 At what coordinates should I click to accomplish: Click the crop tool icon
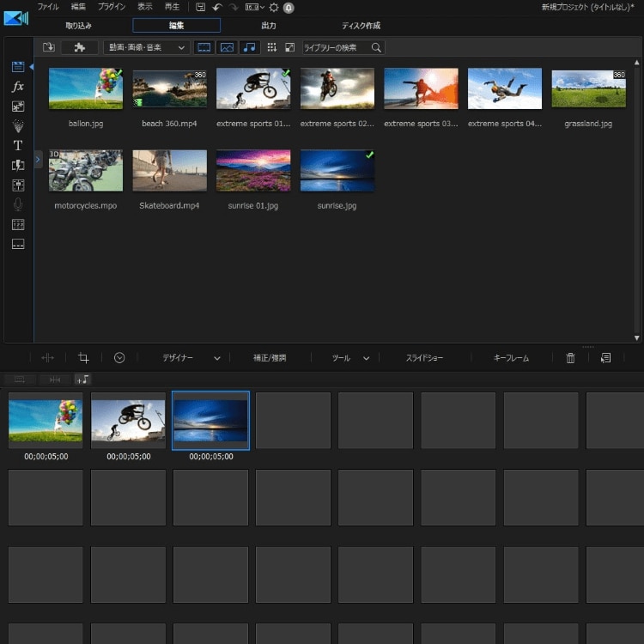coord(83,358)
